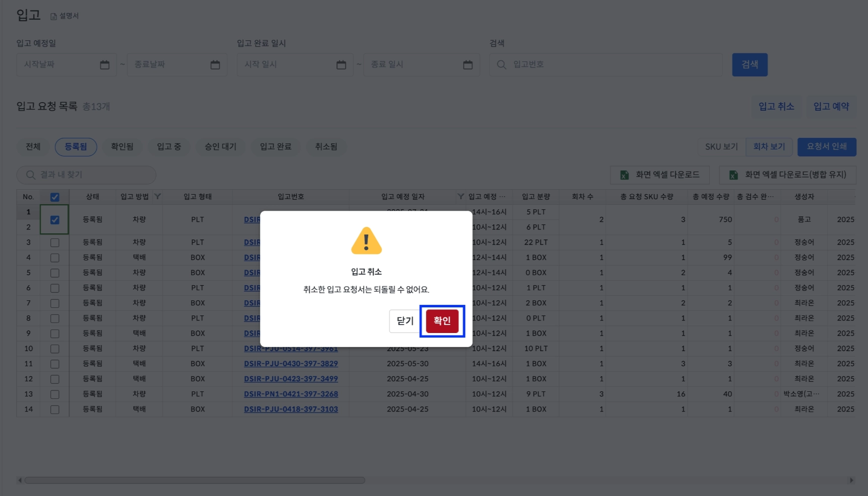
Task: Dismiss the dialog with the 닫기 button
Action: pos(405,321)
